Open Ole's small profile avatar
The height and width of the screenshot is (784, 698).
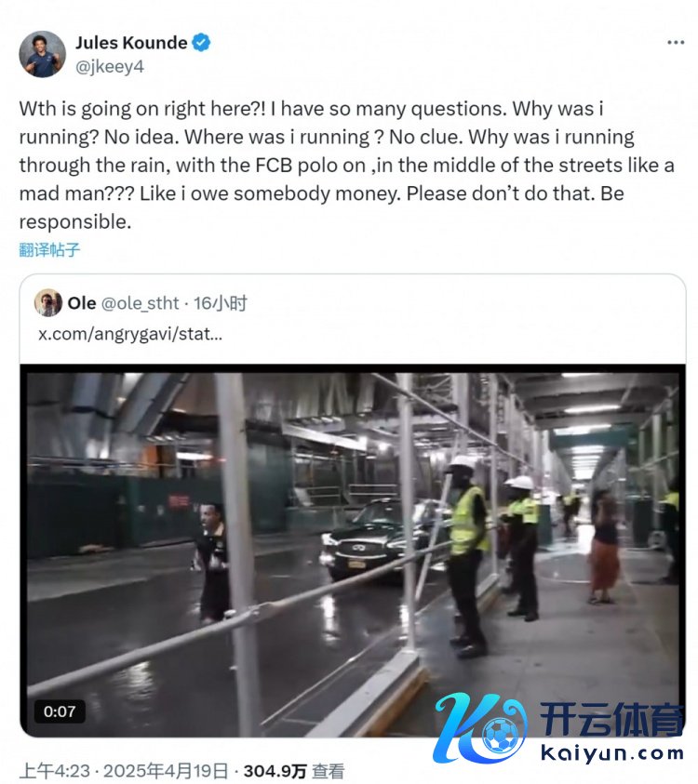pos(48,303)
